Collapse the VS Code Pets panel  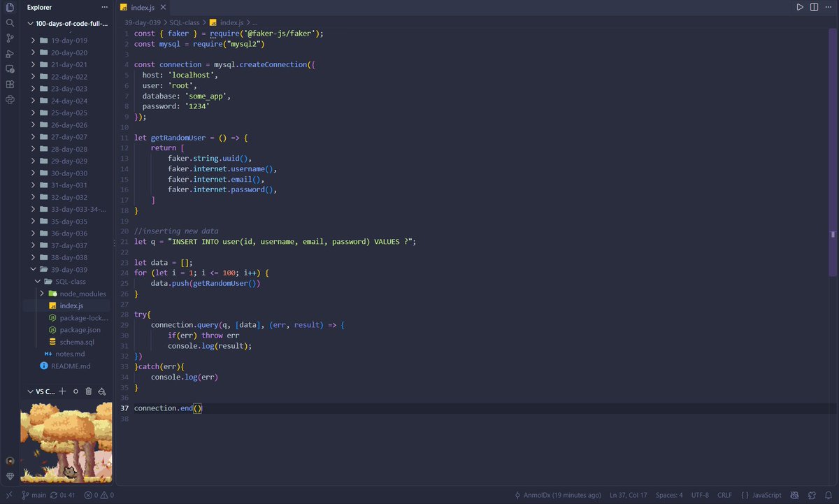(41, 391)
